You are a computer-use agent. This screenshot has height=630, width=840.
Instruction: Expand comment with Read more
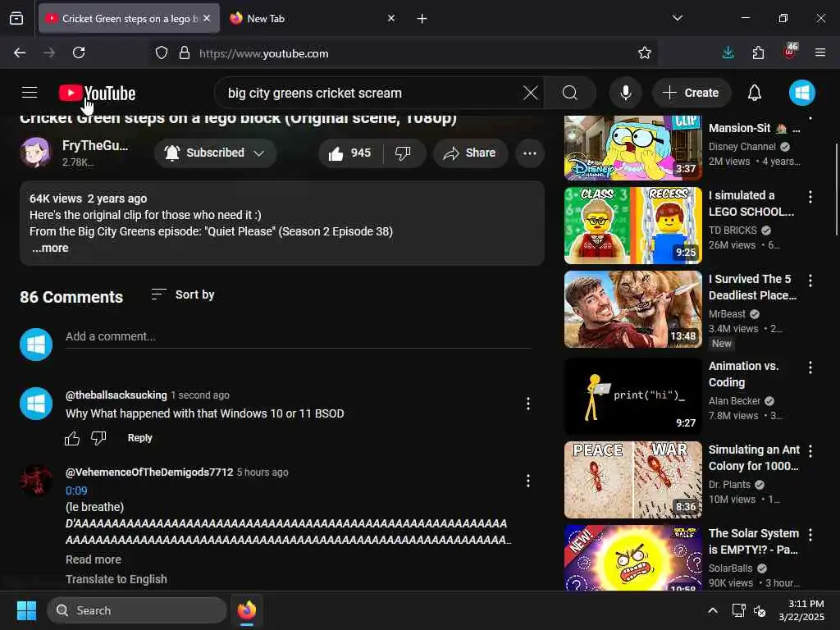pos(94,559)
